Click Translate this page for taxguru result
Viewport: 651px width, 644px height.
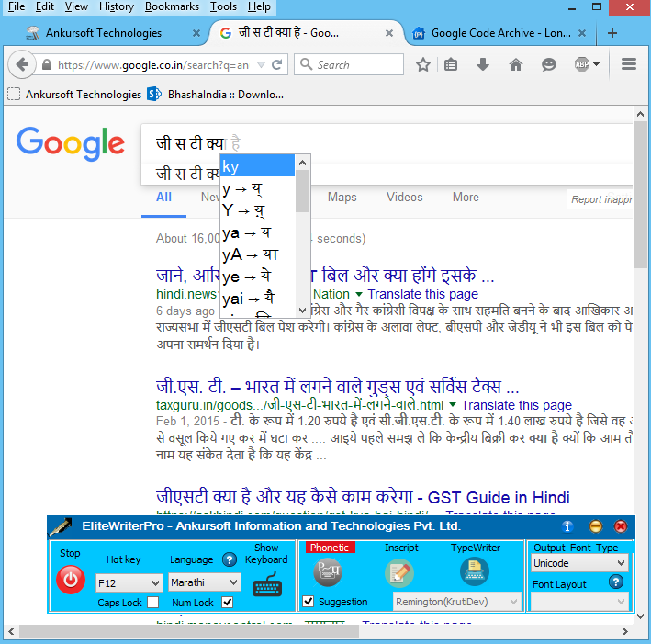pos(516,404)
